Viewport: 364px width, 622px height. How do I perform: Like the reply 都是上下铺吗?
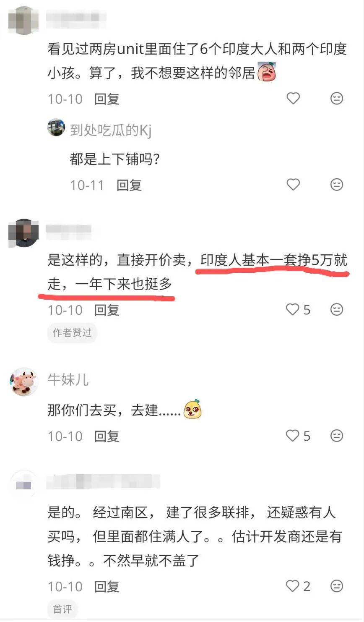point(293,184)
